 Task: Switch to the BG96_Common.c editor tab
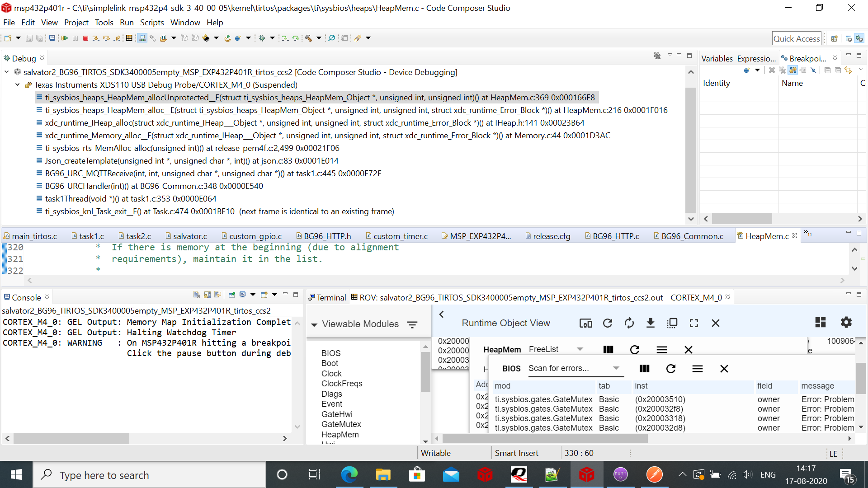click(x=692, y=236)
